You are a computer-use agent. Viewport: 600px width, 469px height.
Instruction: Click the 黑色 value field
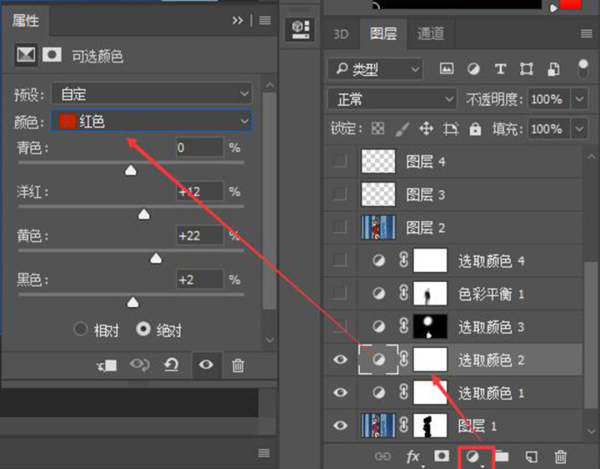200,280
